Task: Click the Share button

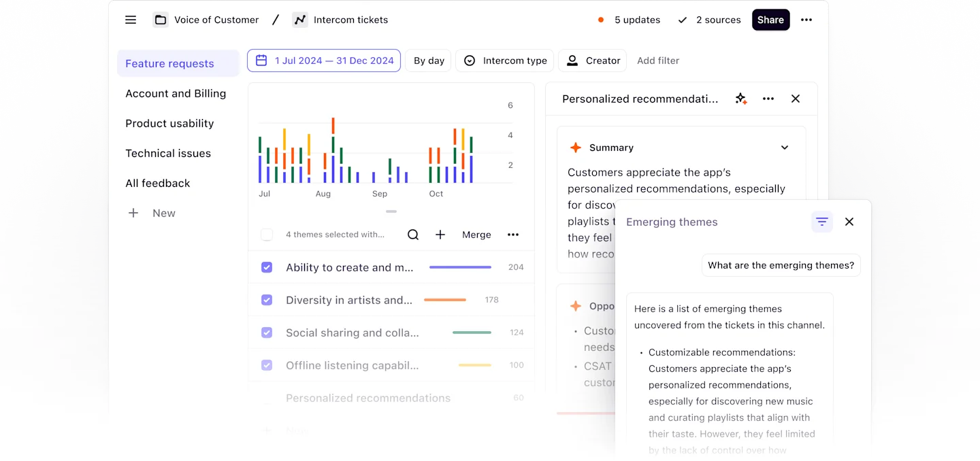Action: pos(771,20)
